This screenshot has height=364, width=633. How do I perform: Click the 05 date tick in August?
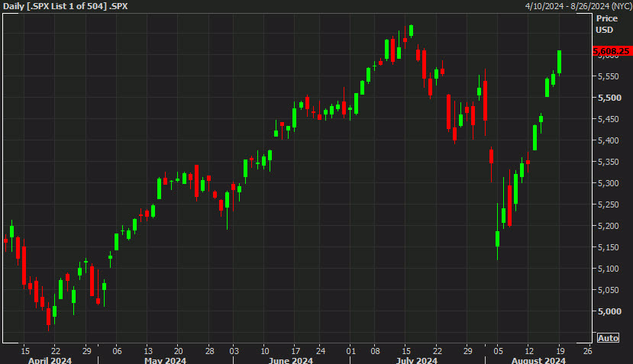pyautogui.click(x=498, y=351)
